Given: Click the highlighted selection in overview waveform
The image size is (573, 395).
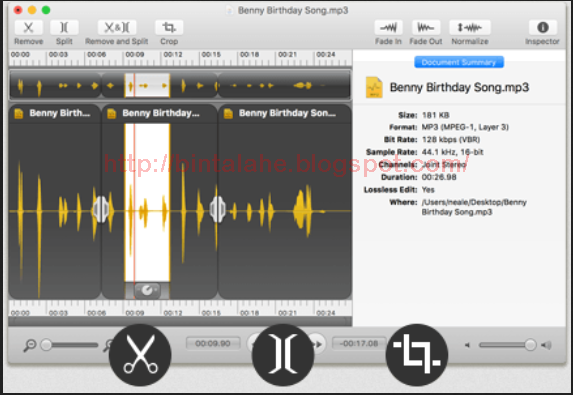Looking at the screenshot, I should click(x=147, y=86).
